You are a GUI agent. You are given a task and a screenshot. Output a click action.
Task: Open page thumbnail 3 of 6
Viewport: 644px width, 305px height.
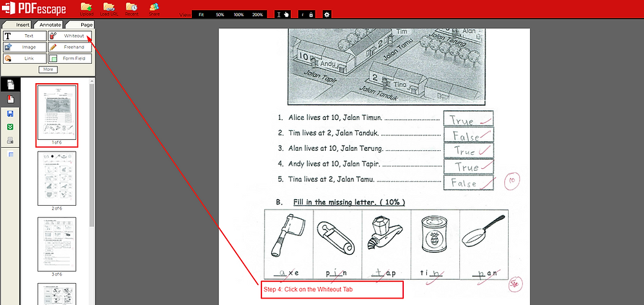(57, 244)
